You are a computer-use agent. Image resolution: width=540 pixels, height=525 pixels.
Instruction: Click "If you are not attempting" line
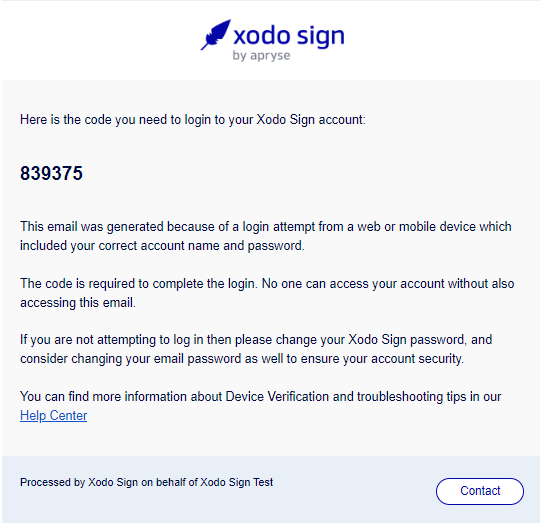tap(256, 340)
